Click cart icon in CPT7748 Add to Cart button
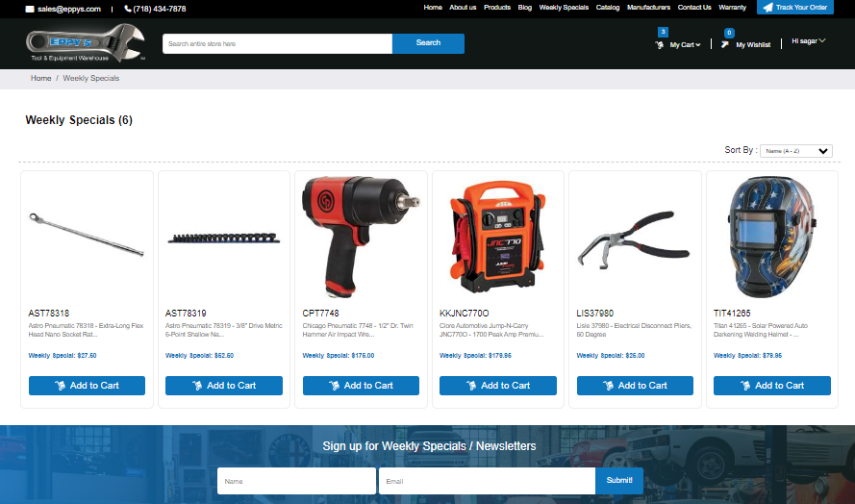This screenshot has width=855, height=504. [335, 386]
